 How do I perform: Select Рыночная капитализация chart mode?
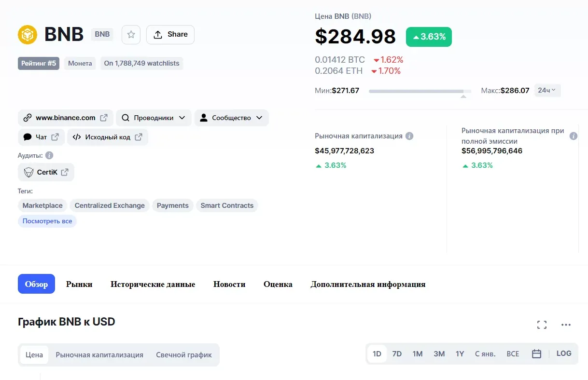click(99, 355)
